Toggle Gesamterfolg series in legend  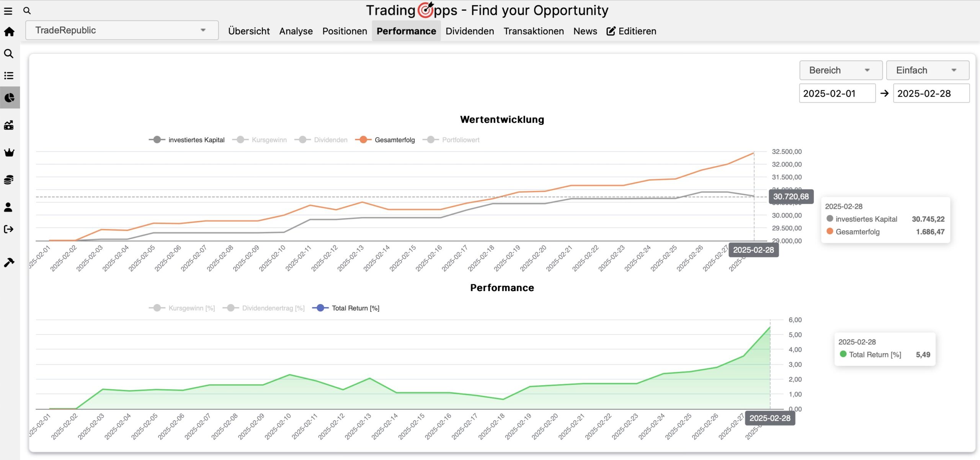[385, 140]
